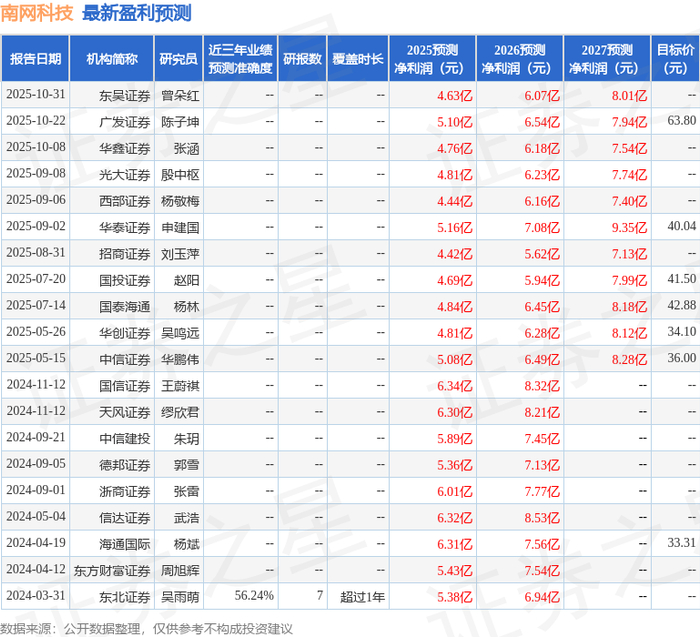Select target price 34.10
Image resolution: width=700 pixels, height=637 pixels.
pos(682,331)
